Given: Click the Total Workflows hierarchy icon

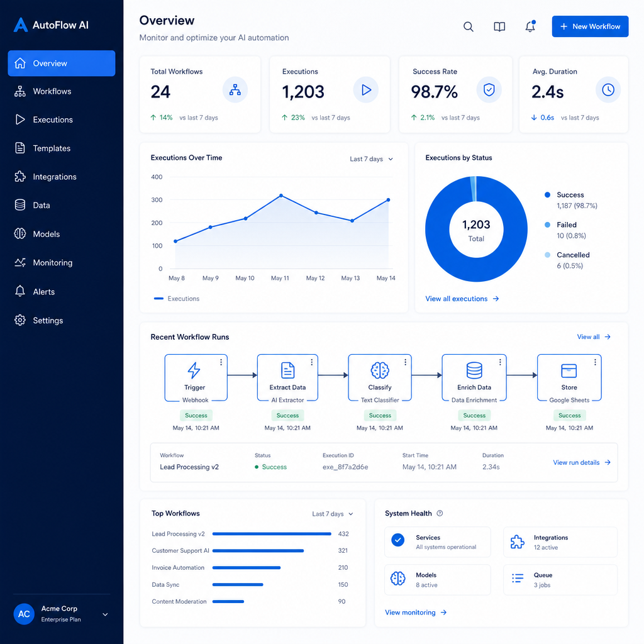Looking at the screenshot, I should (235, 89).
